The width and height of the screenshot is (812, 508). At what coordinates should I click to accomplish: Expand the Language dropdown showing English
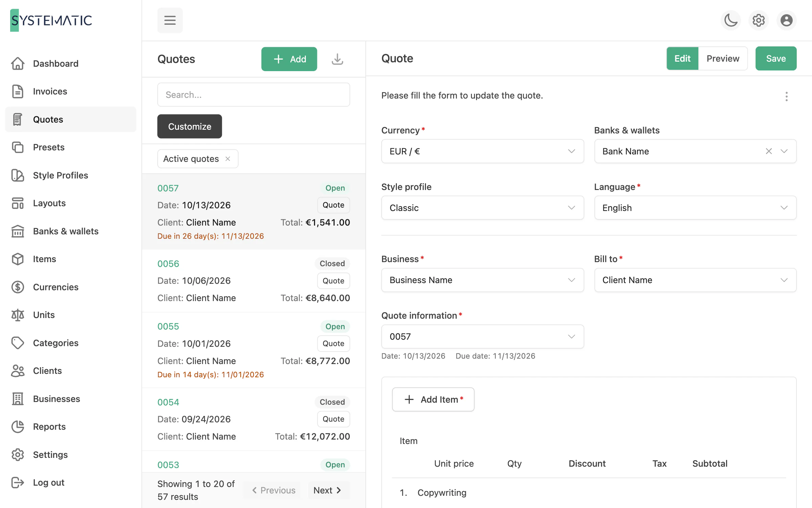point(695,208)
